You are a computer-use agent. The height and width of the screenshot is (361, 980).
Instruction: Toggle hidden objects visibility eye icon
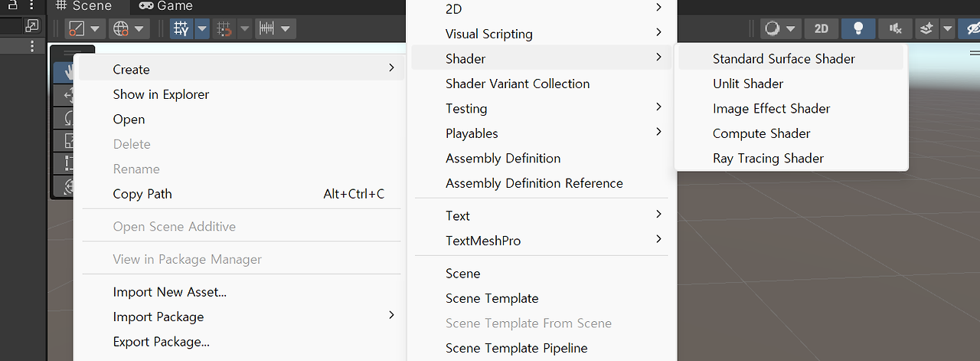[972, 29]
